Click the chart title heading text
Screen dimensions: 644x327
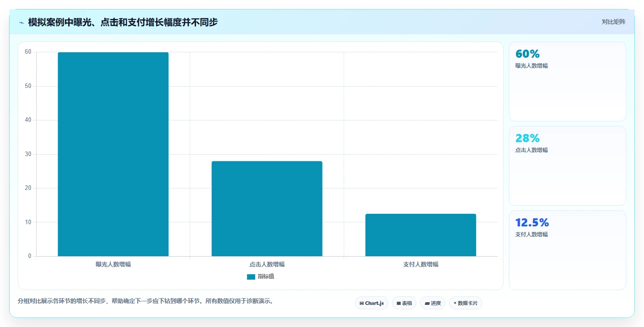click(123, 22)
